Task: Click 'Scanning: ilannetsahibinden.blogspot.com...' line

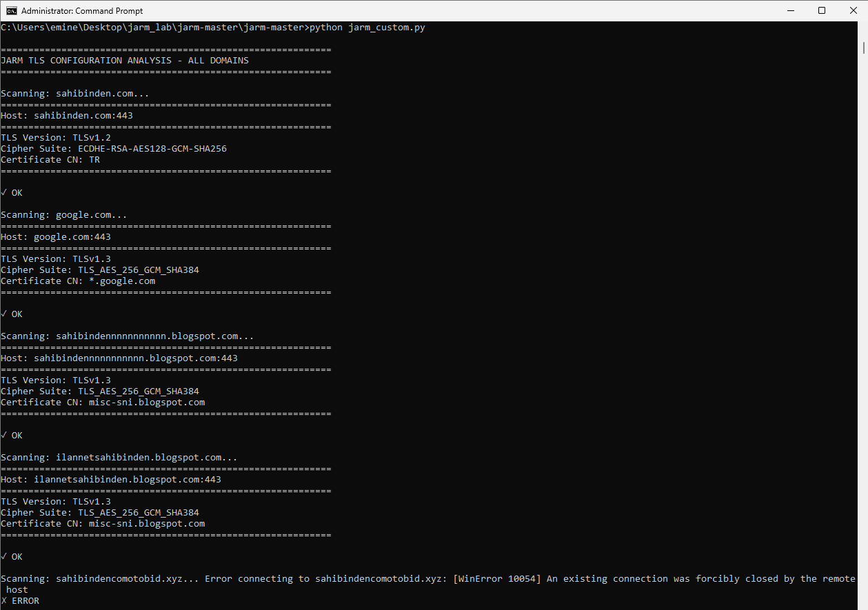Action: tap(119, 458)
